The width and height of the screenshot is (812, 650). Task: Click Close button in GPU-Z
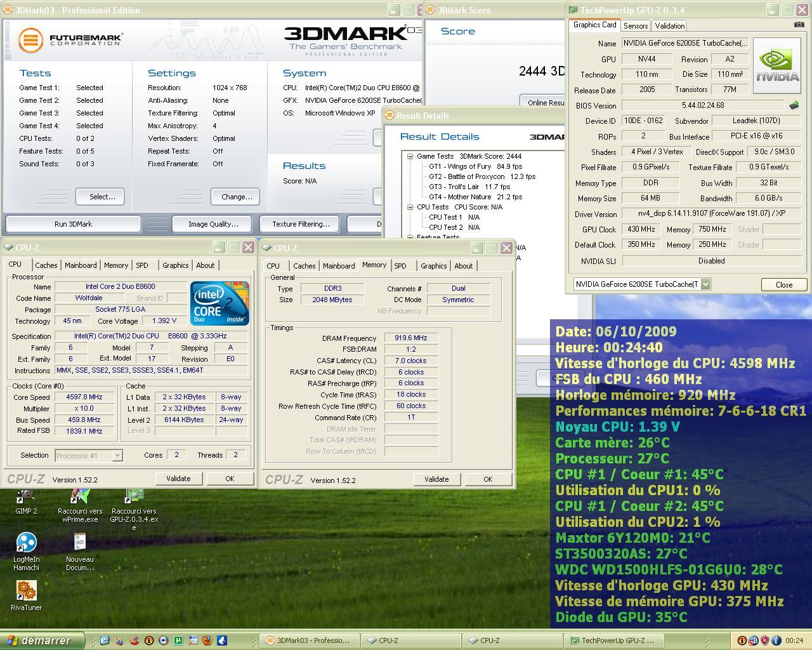[784, 285]
